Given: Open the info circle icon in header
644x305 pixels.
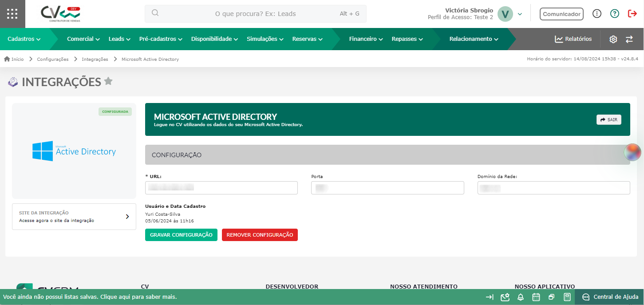Looking at the screenshot, I should (597, 14).
